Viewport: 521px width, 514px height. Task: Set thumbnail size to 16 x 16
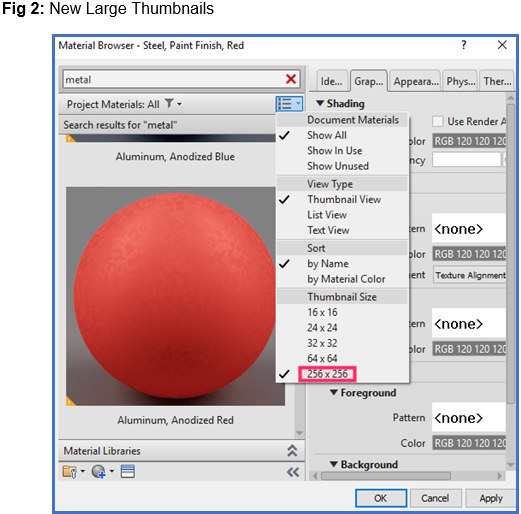pos(342,312)
